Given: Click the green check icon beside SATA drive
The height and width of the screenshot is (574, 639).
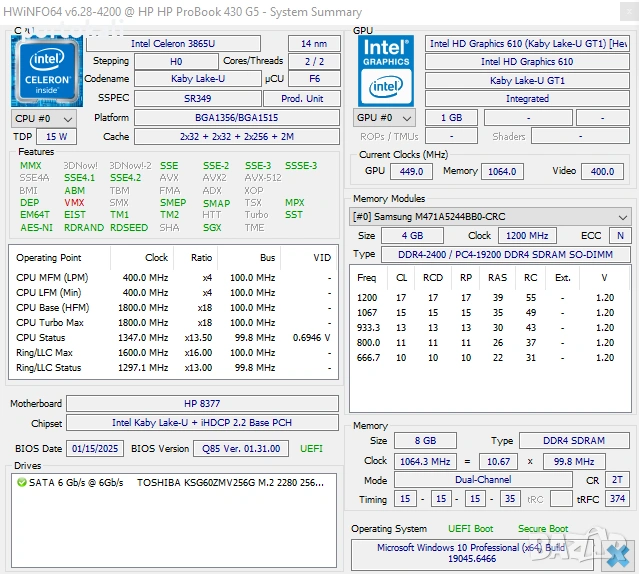Looking at the screenshot, I should [x=22, y=482].
